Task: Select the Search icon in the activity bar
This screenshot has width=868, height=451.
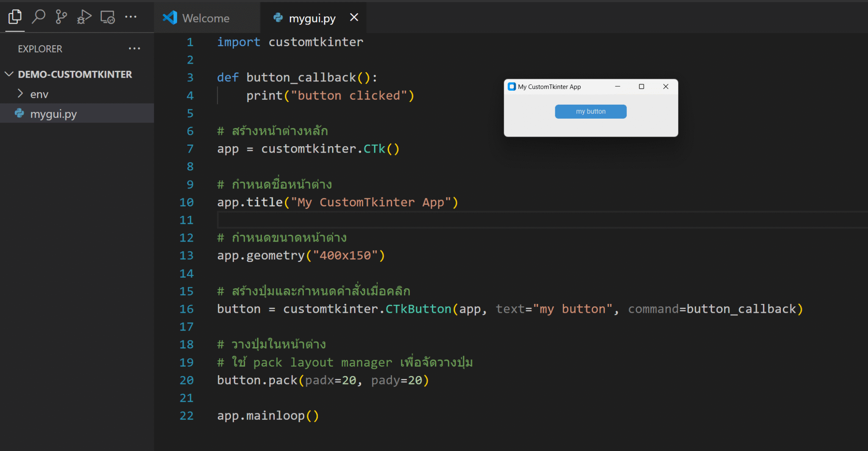Action: [x=39, y=17]
